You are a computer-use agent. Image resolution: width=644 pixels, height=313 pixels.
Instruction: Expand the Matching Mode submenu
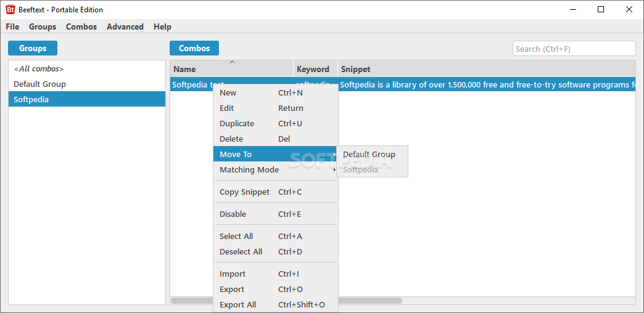pyautogui.click(x=276, y=169)
